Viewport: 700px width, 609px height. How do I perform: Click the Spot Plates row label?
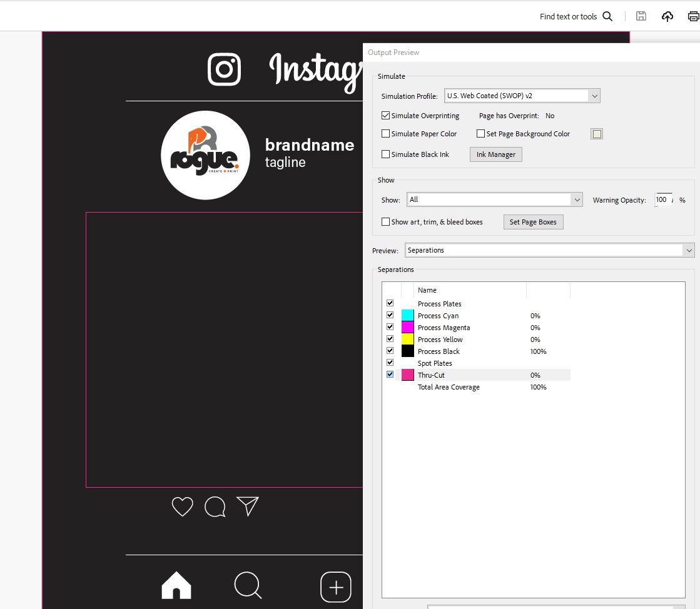(435, 363)
